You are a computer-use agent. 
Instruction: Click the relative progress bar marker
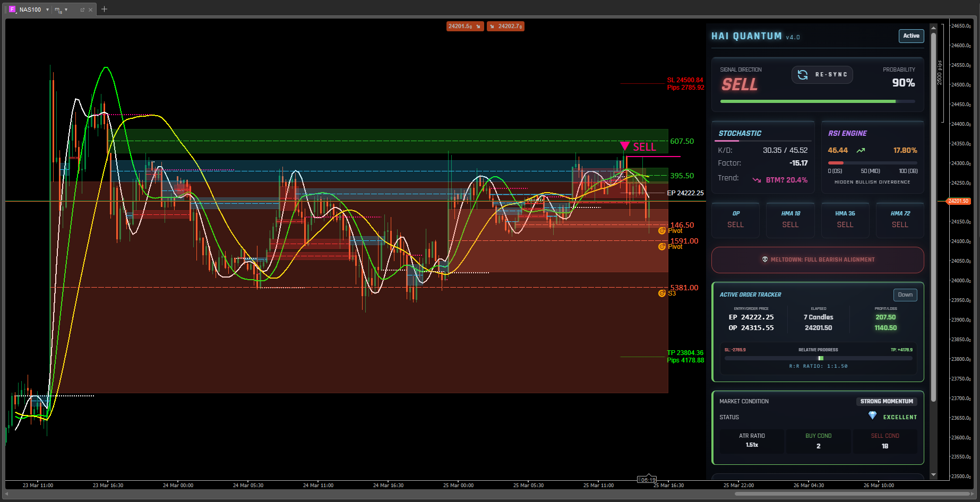820,358
